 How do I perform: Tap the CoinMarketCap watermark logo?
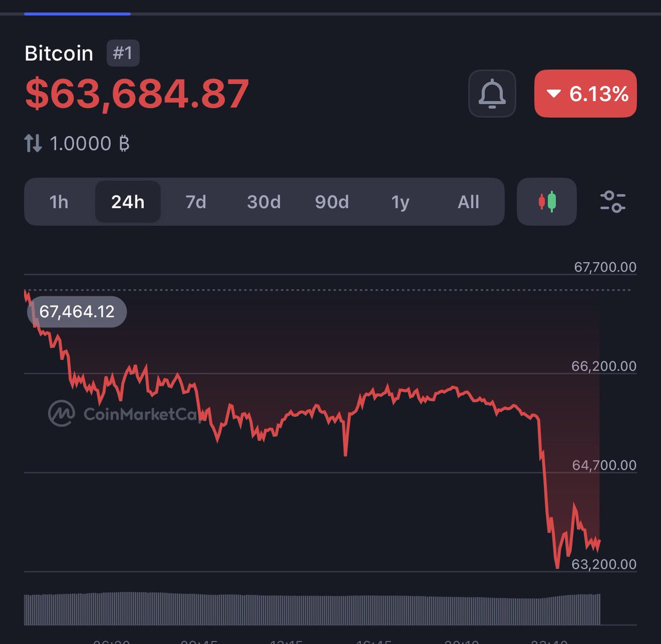(x=62, y=413)
